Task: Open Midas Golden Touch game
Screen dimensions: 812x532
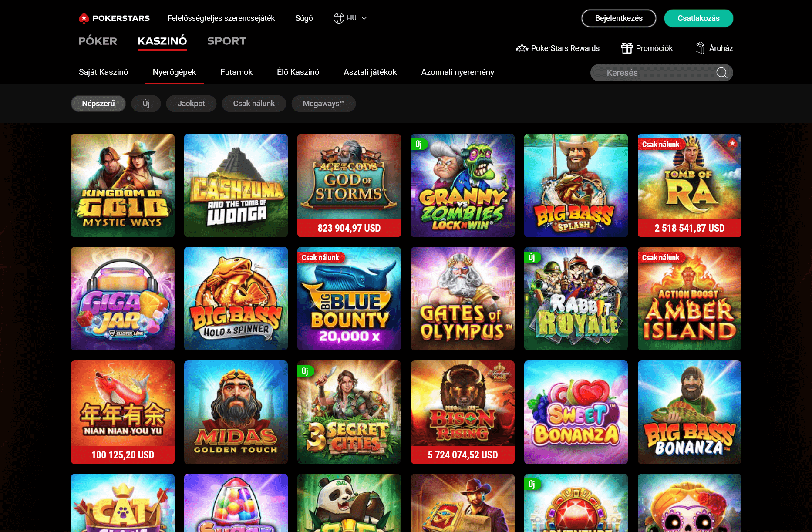Action: pos(236,412)
